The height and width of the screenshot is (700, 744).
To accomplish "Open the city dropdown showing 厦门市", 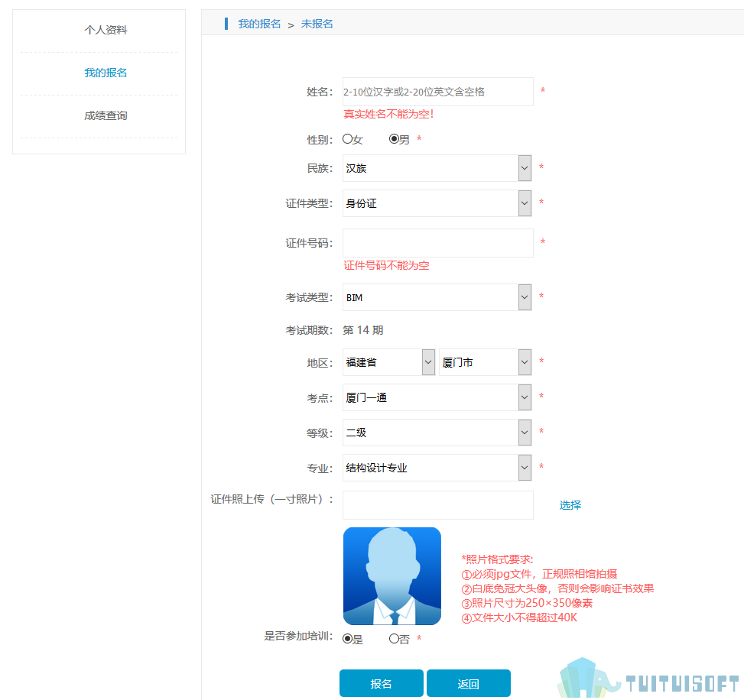I will tap(485, 362).
